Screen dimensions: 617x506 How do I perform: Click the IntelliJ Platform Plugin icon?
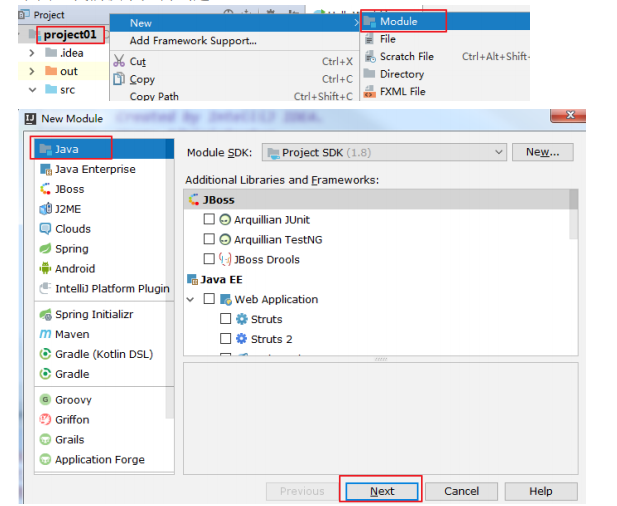46,288
